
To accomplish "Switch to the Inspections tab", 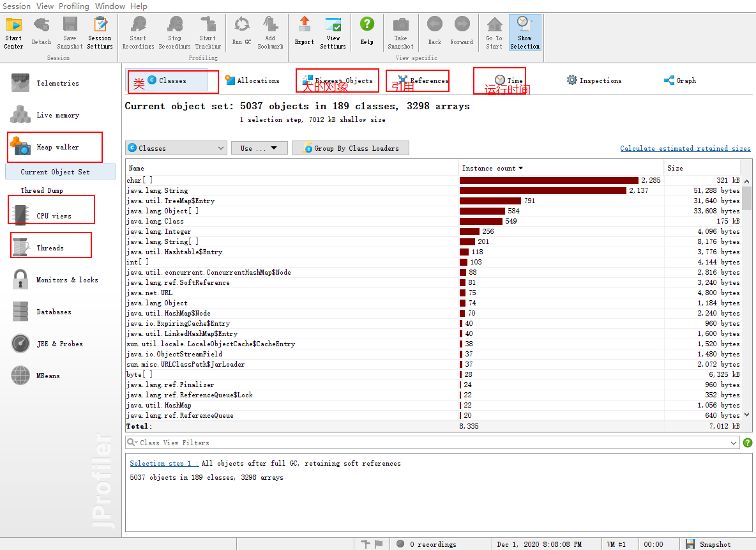I will tap(594, 80).
